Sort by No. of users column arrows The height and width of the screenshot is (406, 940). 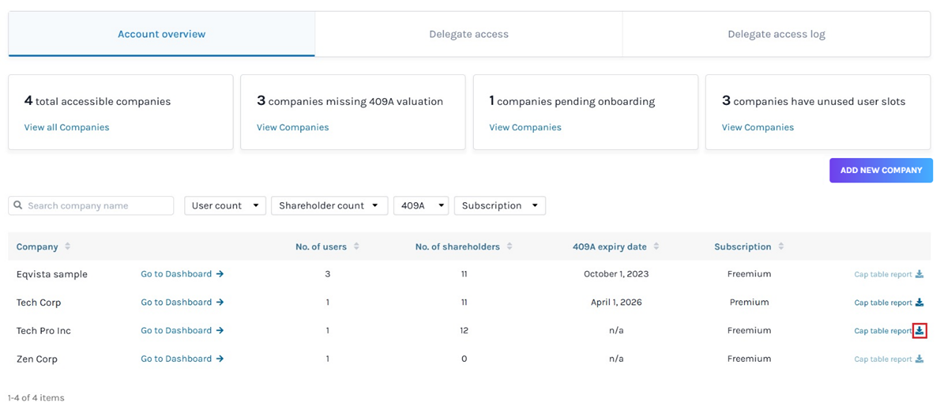(x=357, y=247)
